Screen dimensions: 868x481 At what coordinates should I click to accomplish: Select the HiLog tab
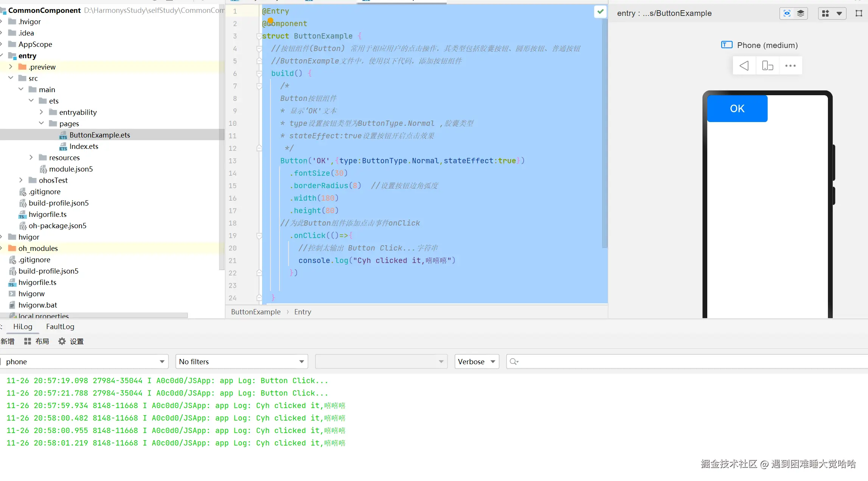click(x=23, y=326)
